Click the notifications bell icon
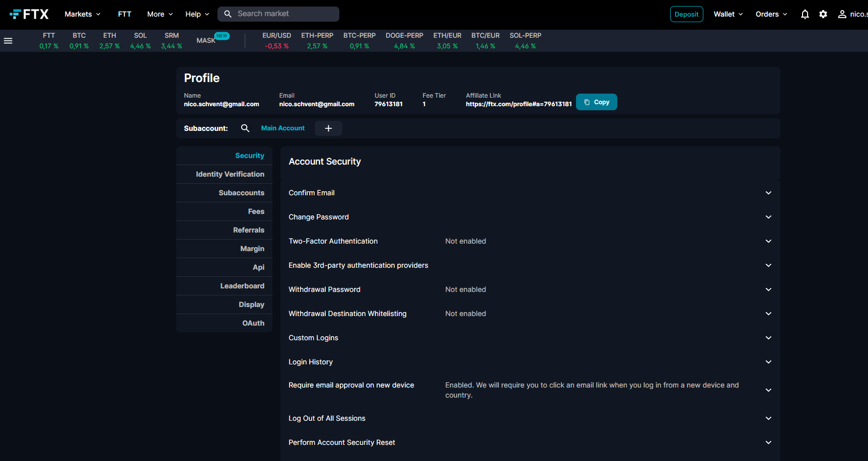Viewport: 868px width, 461px height. click(x=804, y=14)
